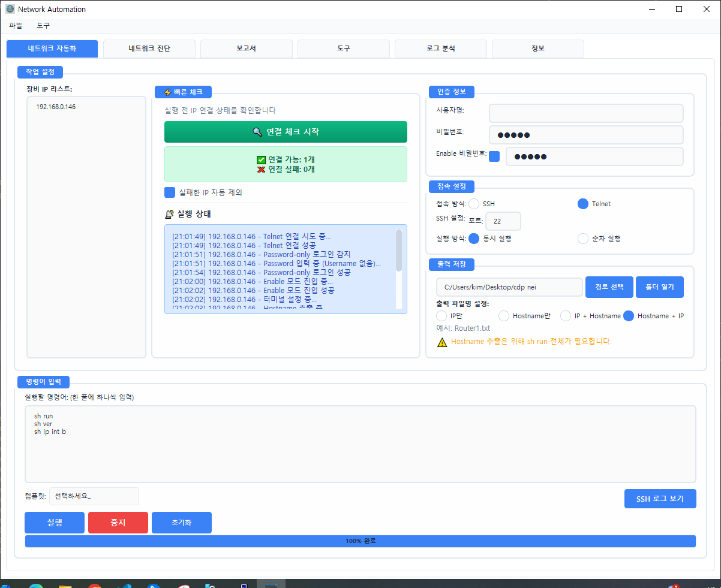The image size is (721, 588).
Task: Click the 100% 완료 progress bar
Action: 360,541
